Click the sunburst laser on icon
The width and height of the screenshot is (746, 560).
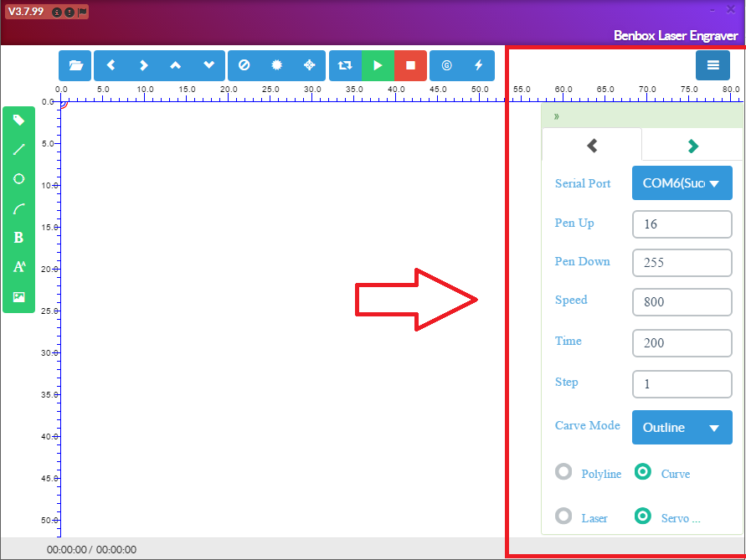[276, 65]
